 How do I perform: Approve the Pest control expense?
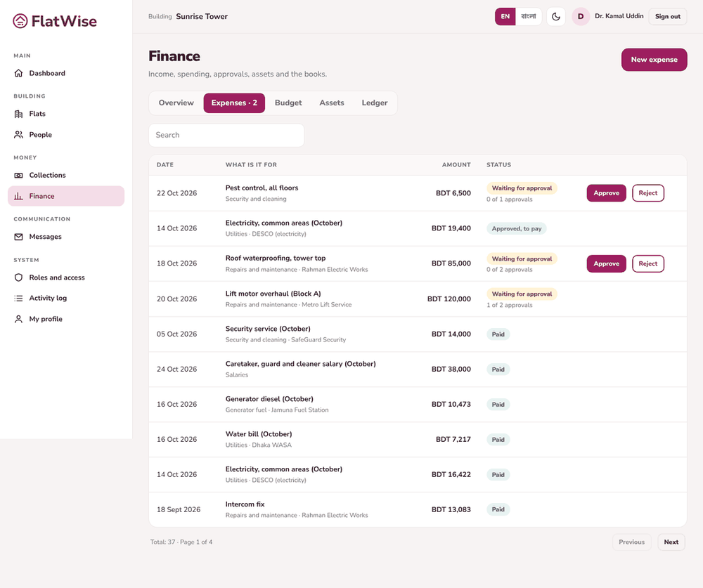point(607,193)
